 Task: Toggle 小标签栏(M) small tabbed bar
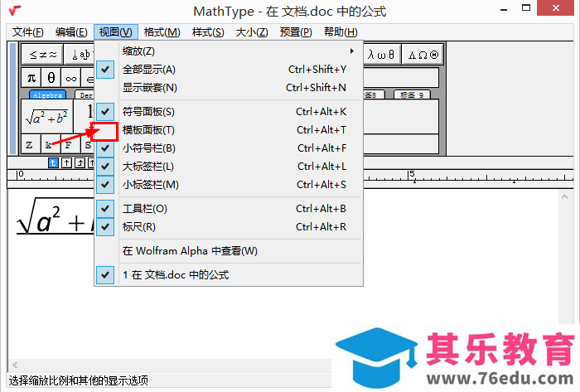pos(229,185)
